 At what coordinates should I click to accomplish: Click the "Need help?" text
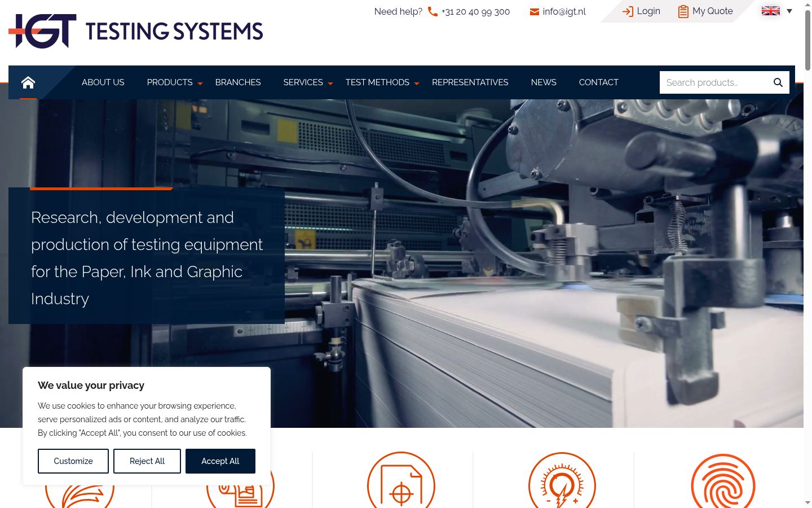(x=398, y=12)
